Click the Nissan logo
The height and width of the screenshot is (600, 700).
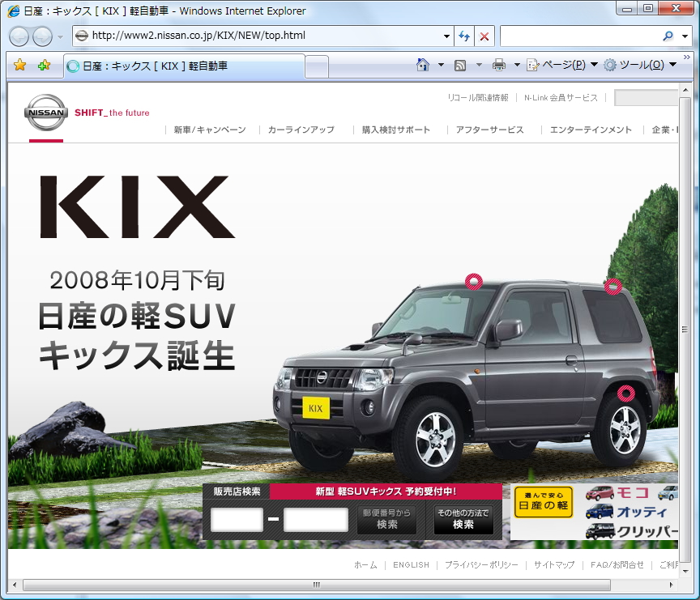tap(46, 113)
